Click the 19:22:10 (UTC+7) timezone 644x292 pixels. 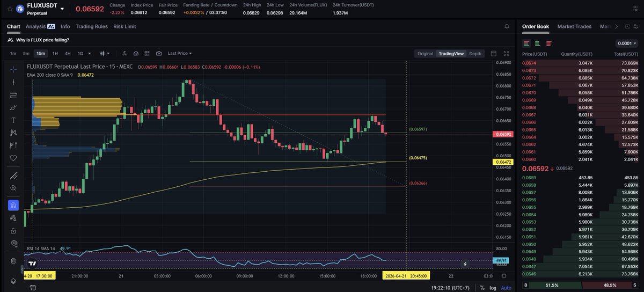click(450, 288)
